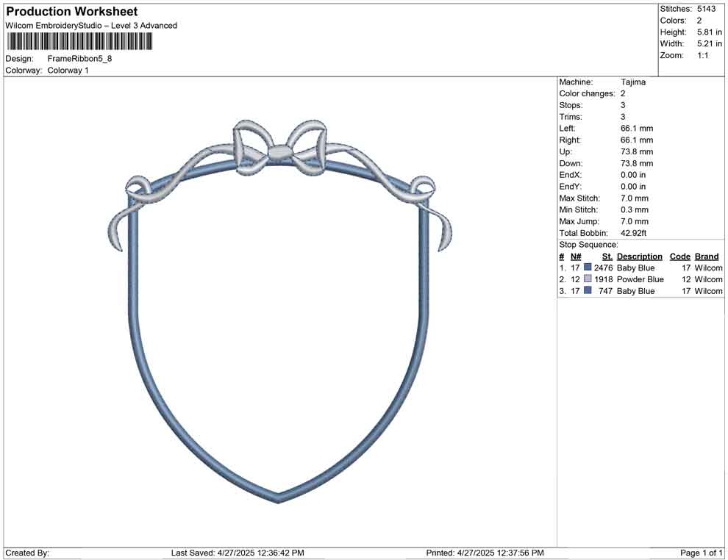Image resolution: width=728 pixels, height=560 pixels.
Task: Click the Stitches value '5143'
Action: (x=706, y=9)
